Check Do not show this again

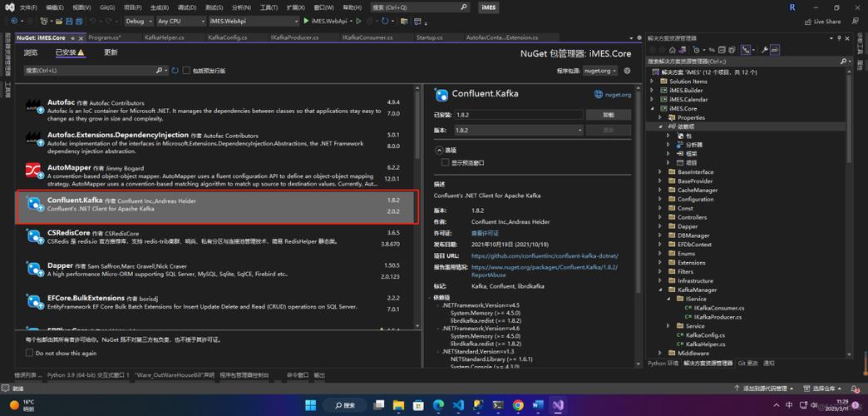[x=29, y=353]
